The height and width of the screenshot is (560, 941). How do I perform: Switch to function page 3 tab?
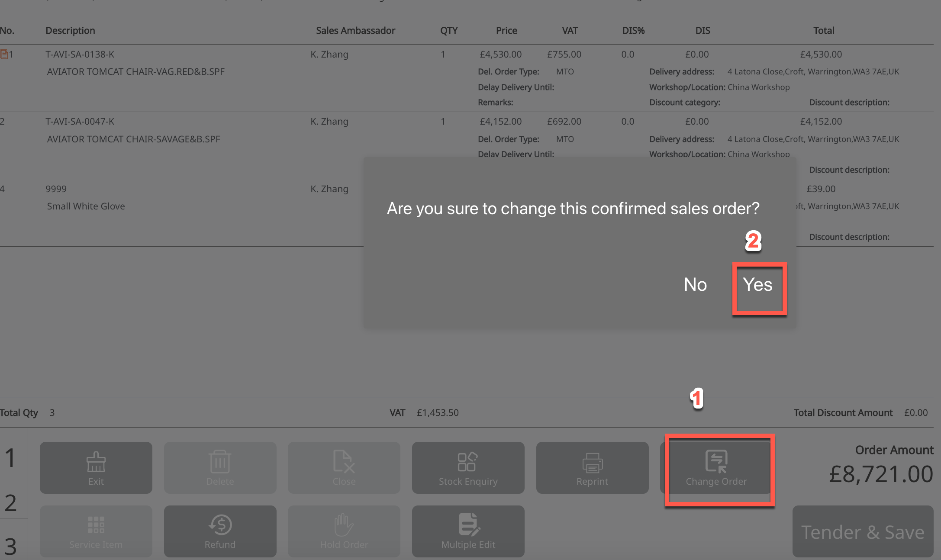pyautogui.click(x=11, y=545)
